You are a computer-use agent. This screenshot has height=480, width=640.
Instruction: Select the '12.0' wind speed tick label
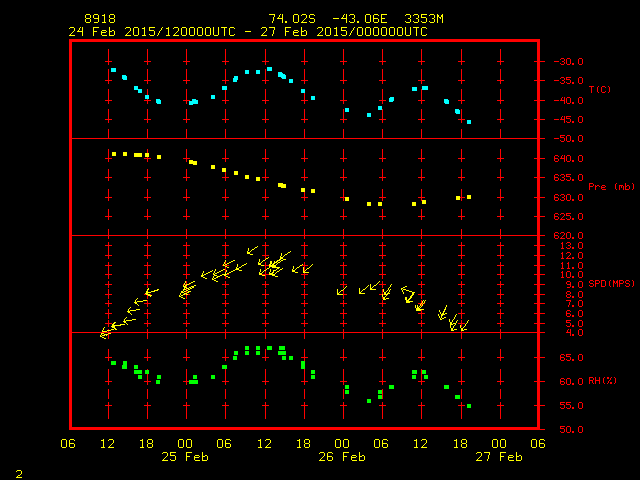tap(571, 255)
